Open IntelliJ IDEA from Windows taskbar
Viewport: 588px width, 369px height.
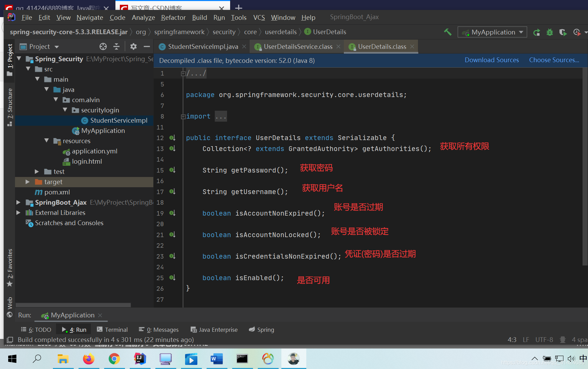140,359
